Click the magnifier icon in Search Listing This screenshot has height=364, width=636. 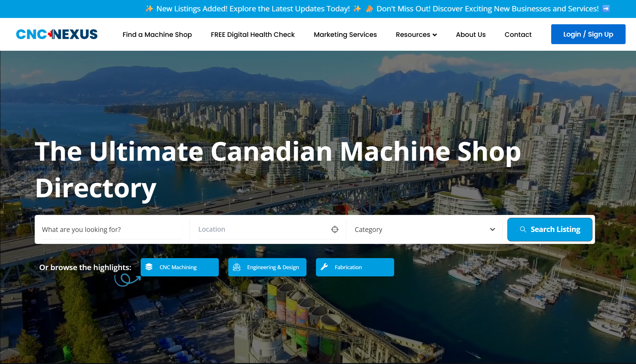522,229
